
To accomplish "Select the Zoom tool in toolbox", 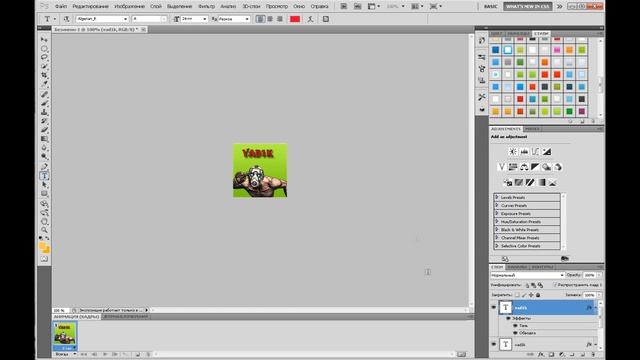I will 44,230.
